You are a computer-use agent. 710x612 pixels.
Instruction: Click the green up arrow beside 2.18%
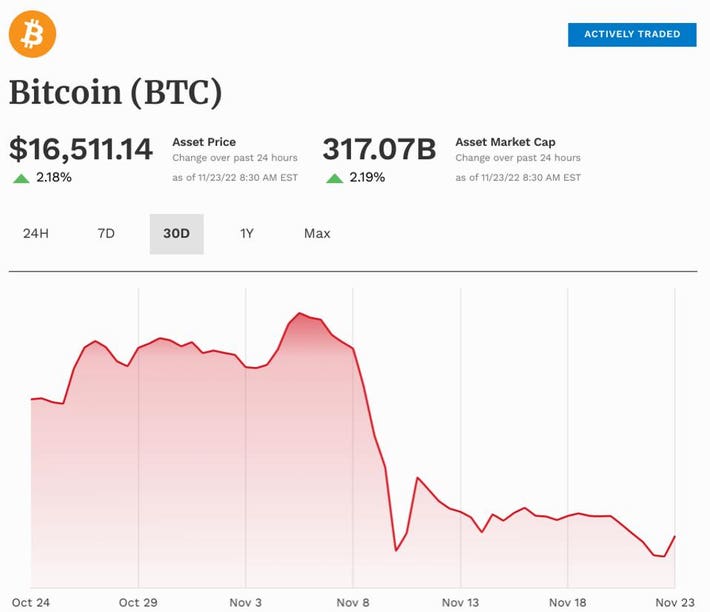click(x=21, y=178)
